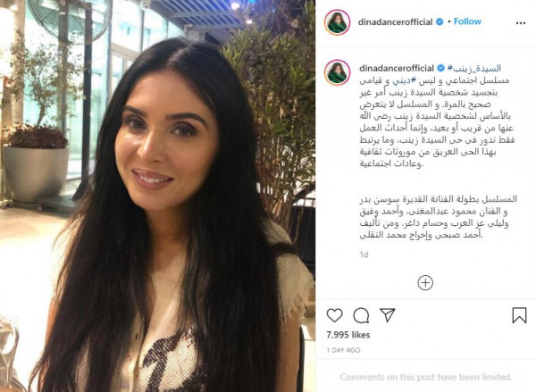Click the limited comments notice text

[x=425, y=377]
